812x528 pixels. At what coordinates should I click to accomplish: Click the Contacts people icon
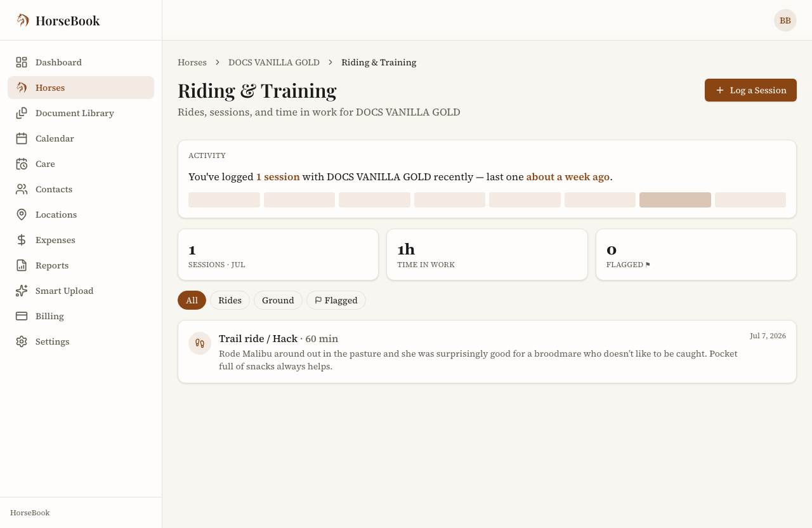tap(22, 189)
